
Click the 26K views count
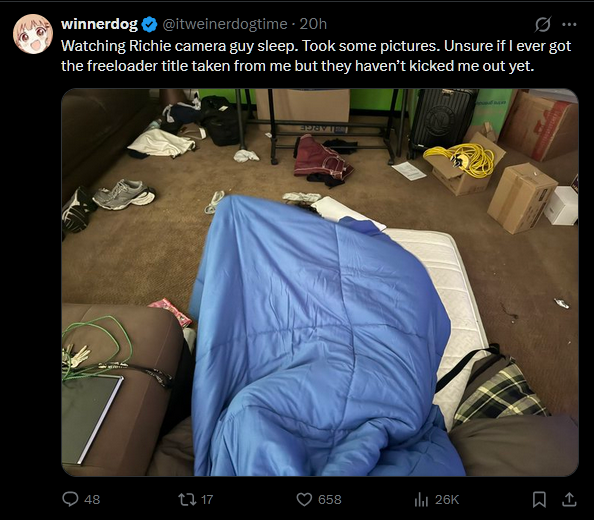[447, 500]
